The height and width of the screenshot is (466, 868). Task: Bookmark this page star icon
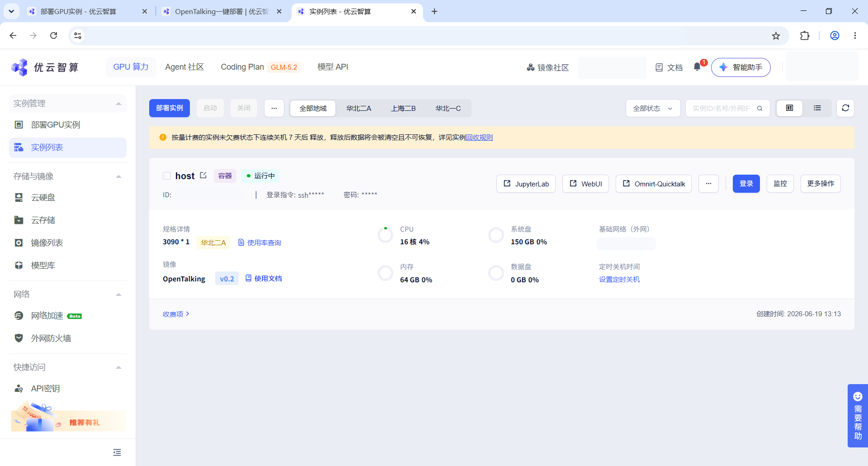click(x=776, y=36)
